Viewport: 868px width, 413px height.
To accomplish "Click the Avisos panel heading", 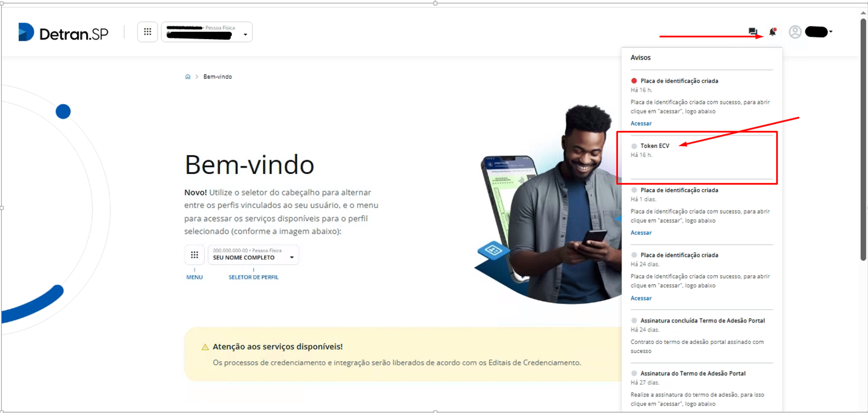I will (641, 58).
